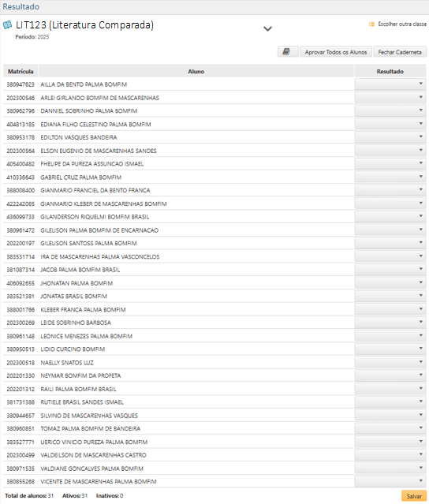Viewport: 429px width, 504px height.
Task: Open Resultado dropdown for SILVINO DE MASCARENHAS VASQUES
Action: click(390, 416)
